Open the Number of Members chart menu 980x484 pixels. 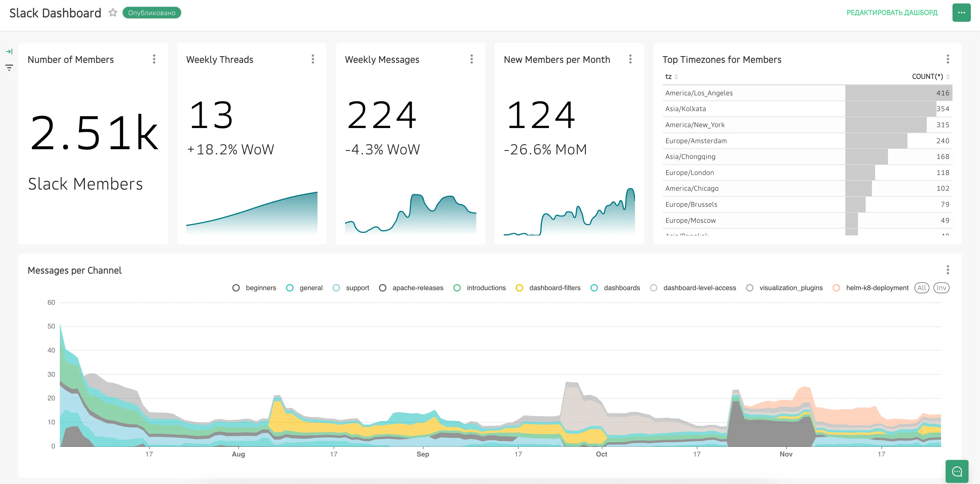click(154, 59)
